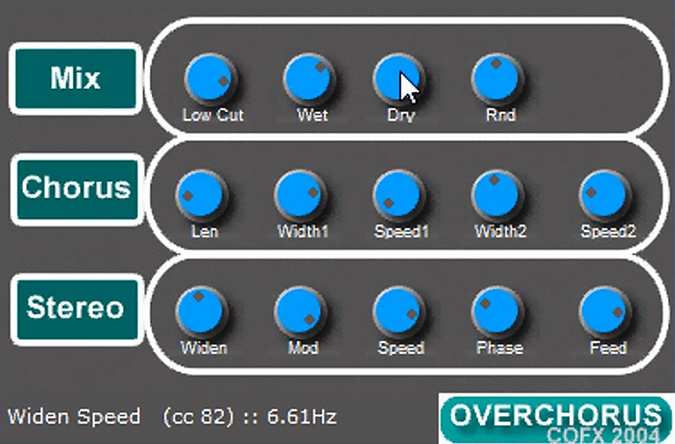The width and height of the screenshot is (675, 444).
Task: Adjust the Wet knob
Action: (310, 80)
